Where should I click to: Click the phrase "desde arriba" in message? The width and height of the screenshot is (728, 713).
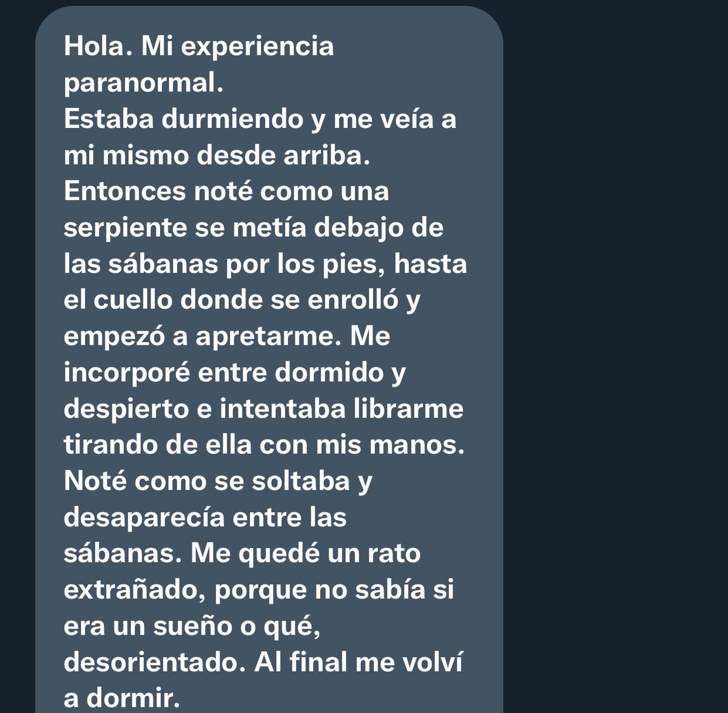(283, 155)
